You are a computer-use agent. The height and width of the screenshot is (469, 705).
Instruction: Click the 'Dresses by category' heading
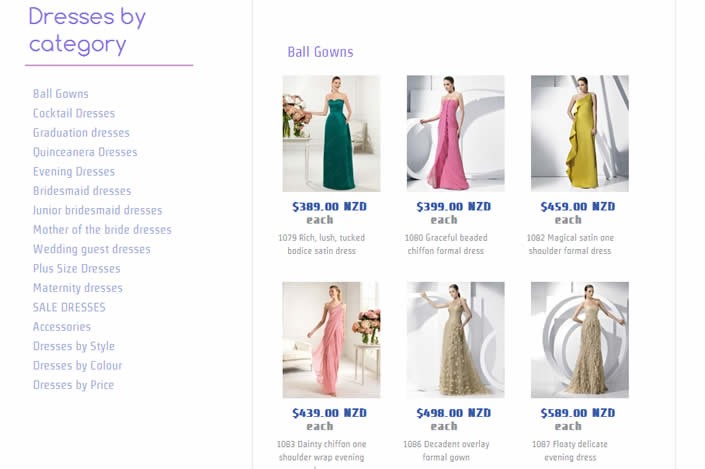pos(87,31)
